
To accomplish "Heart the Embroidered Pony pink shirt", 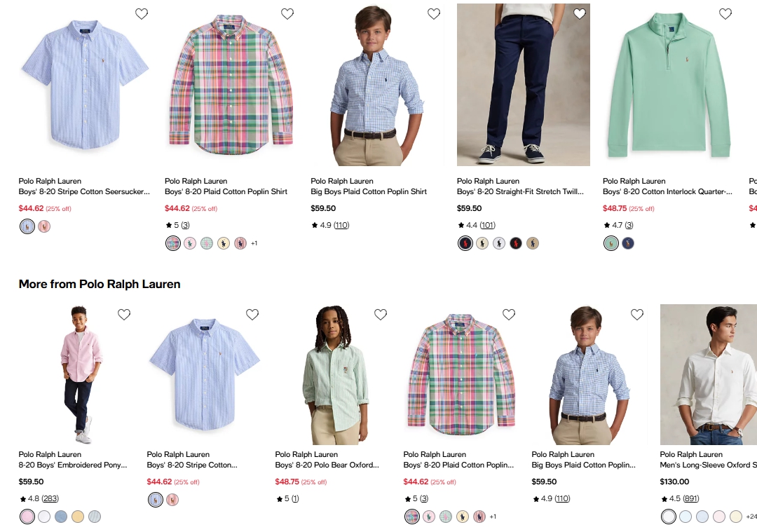I will 124,315.
